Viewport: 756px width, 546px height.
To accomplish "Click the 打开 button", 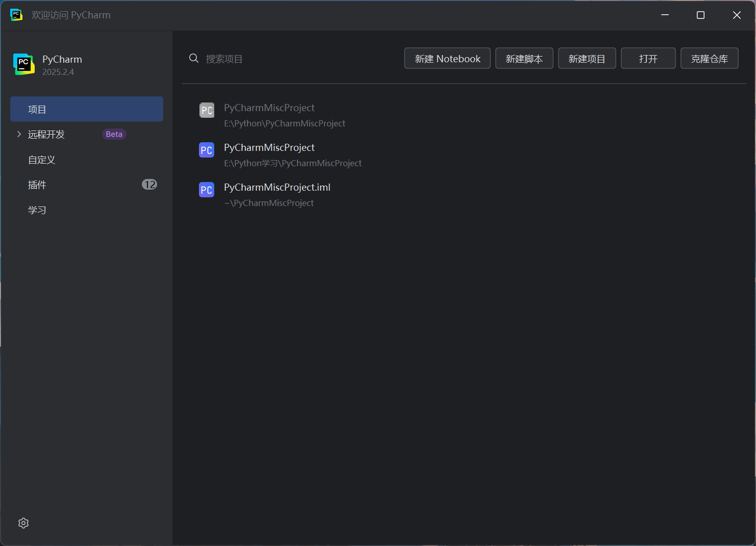I will point(648,58).
